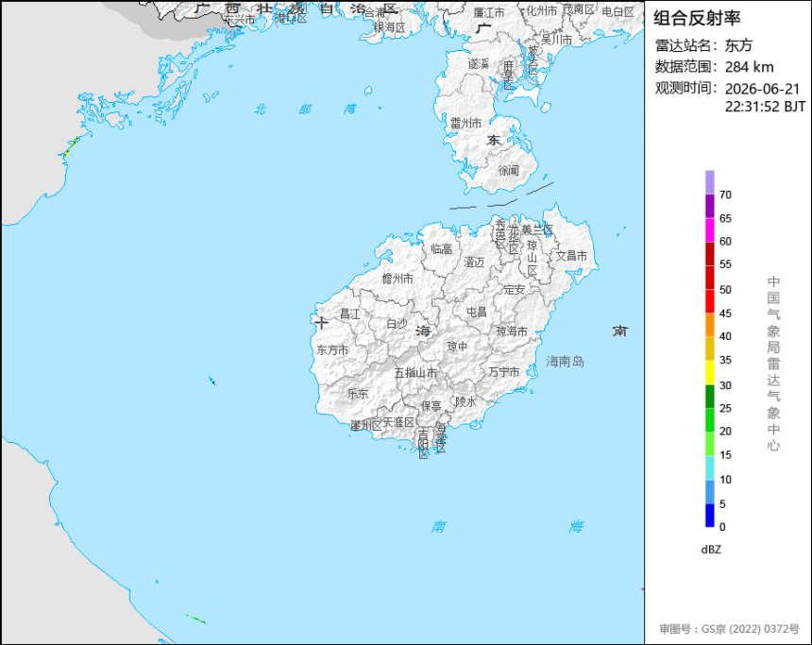Viewport: 812px width, 645px height.
Task: Click the yellow-green echo on western coast
Action: click(70, 147)
